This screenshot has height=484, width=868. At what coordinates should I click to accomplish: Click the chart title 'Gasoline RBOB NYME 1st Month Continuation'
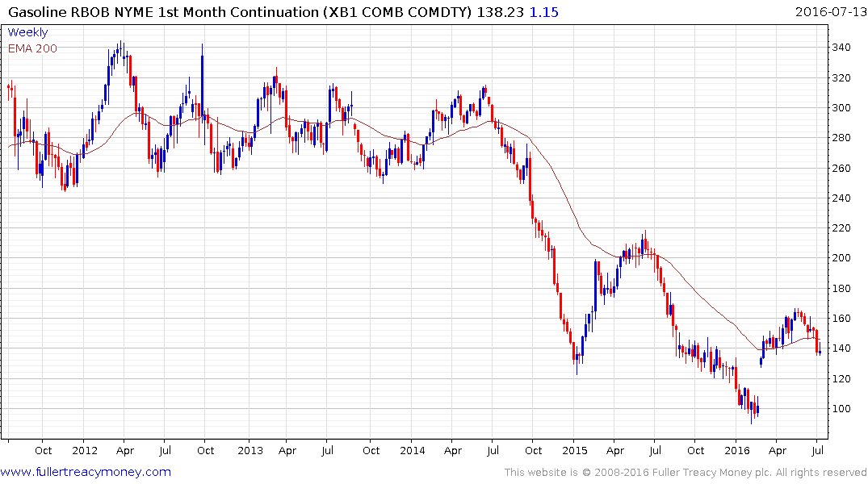coord(165,11)
